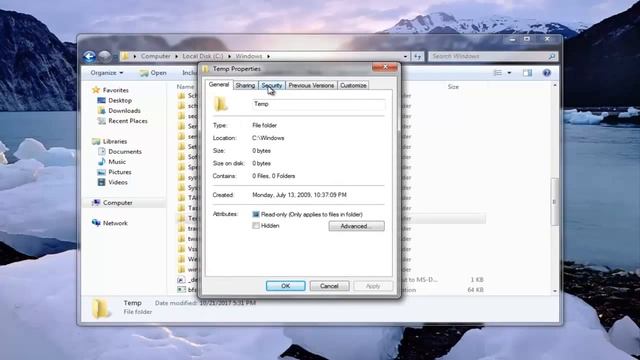Click the search magnifier icon in Explorer
Viewport: 640px width, 360px height.
point(551,56)
